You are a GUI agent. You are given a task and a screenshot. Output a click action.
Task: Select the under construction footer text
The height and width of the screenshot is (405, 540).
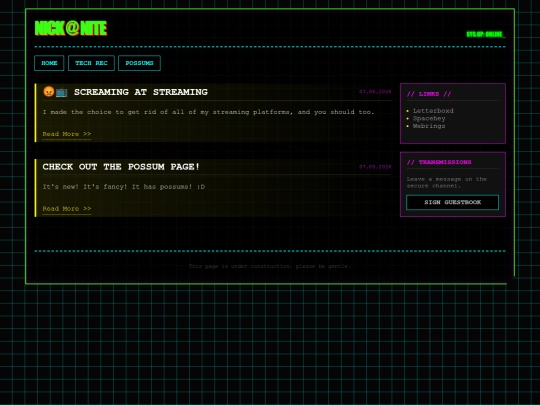tap(270, 266)
